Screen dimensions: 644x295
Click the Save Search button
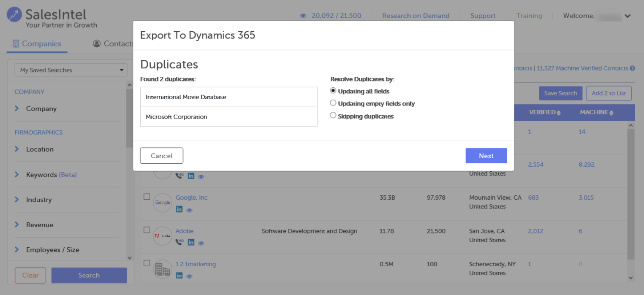tap(561, 93)
